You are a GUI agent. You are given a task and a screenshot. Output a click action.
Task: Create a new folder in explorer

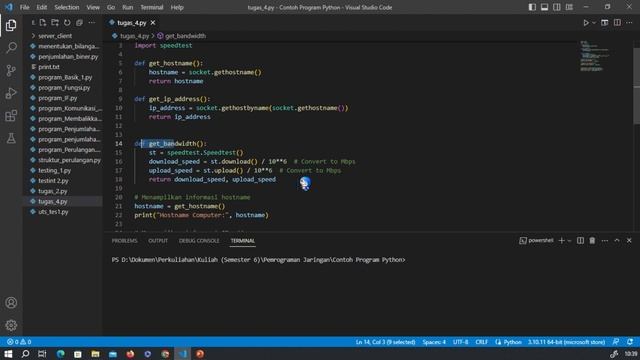point(55,23)
